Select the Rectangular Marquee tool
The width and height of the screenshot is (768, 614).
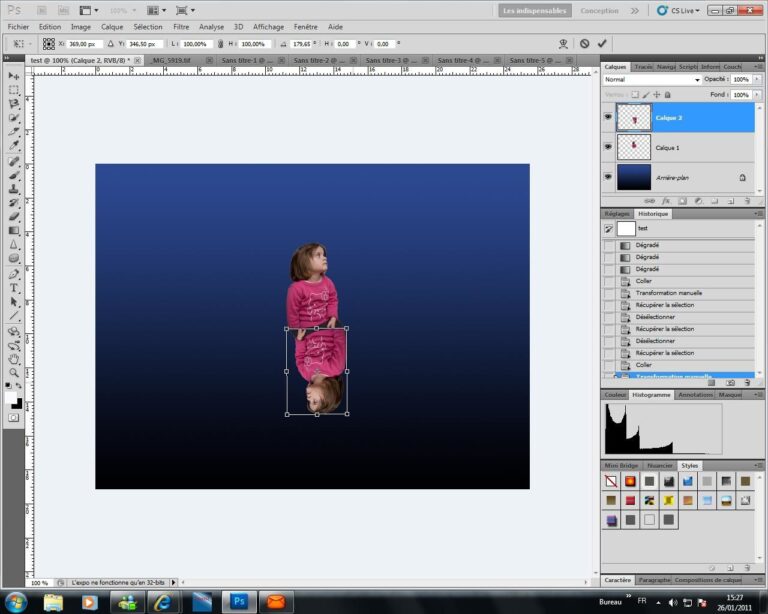point(14,90)
